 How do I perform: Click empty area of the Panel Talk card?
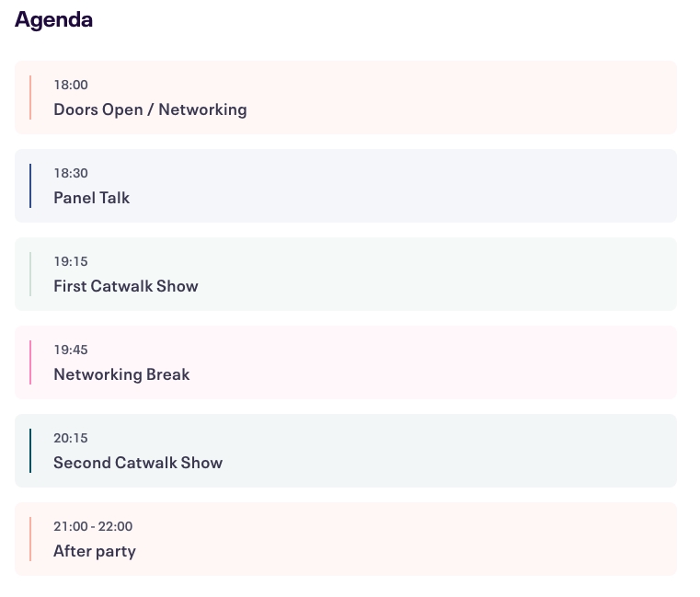[x=402, y=186]
